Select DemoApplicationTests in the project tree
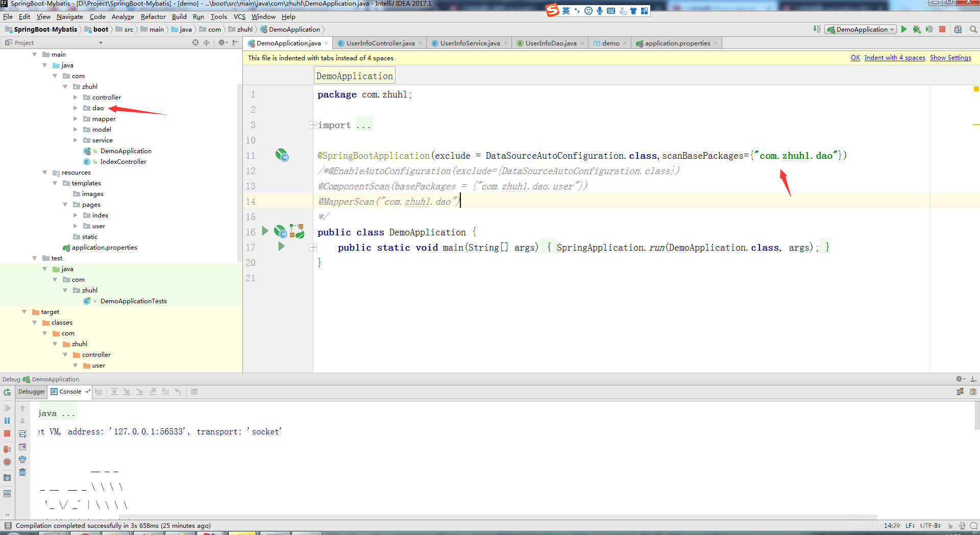Screen dimensions: 980x535 (133, 301)
